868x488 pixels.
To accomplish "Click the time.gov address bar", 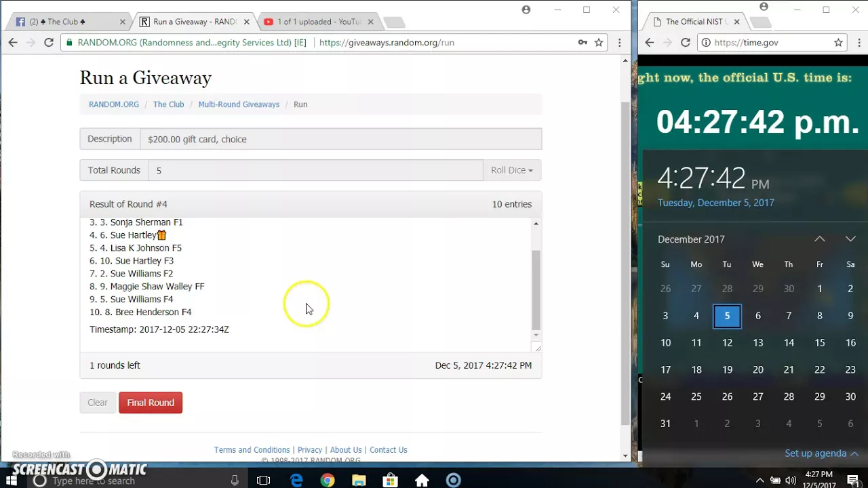I will pyautogui.click(x=772, y=42).
